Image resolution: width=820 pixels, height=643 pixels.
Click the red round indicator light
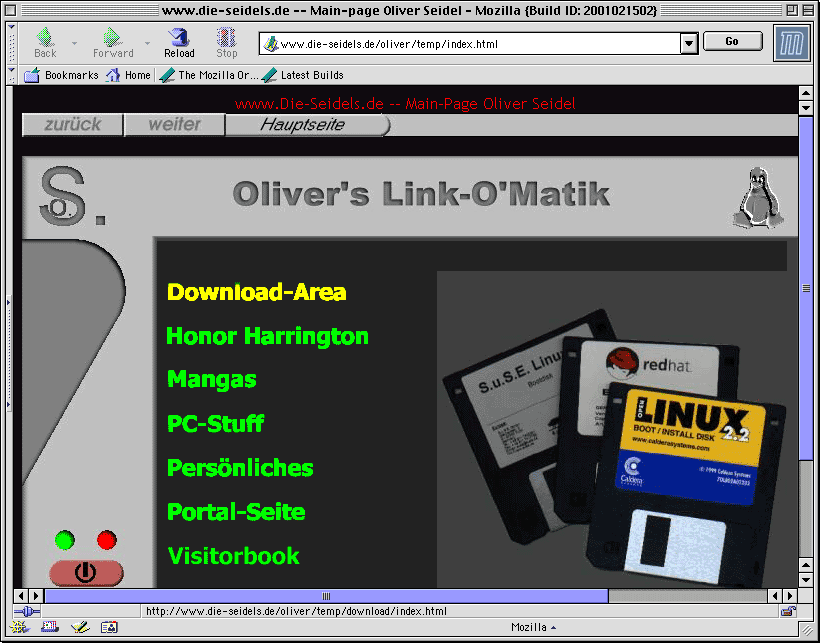tap(107, 540)
